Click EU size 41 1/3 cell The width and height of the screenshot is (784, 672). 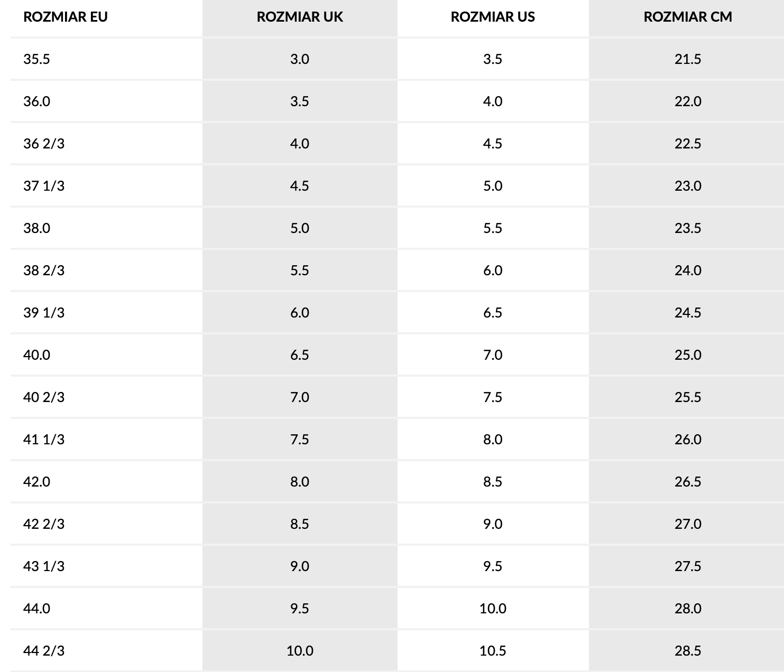pos(44,439)
